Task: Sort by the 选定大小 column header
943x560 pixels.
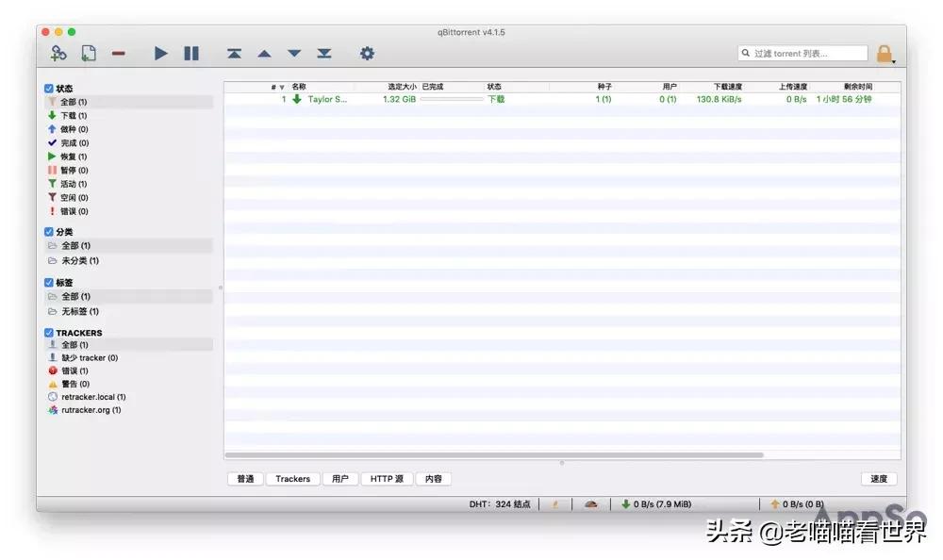Action: pos(402,87)
